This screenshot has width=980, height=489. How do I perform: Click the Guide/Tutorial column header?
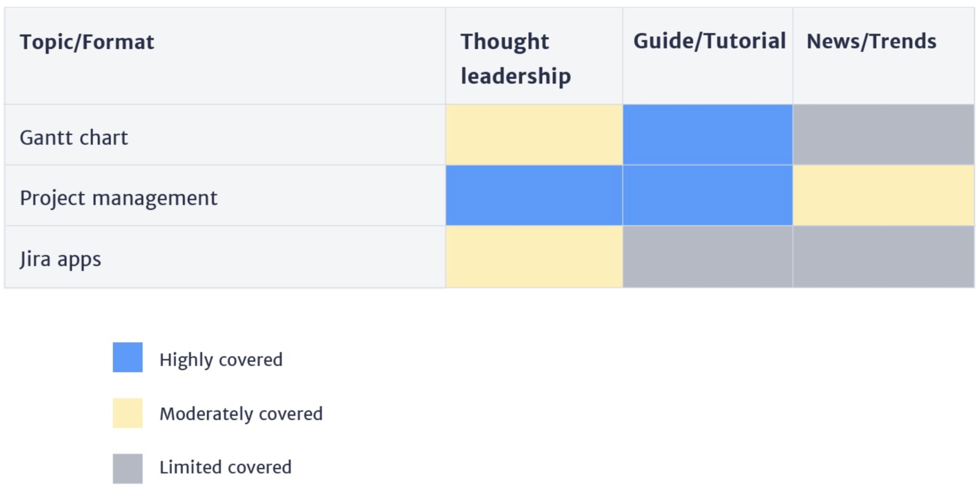click(x=709, y=41)
